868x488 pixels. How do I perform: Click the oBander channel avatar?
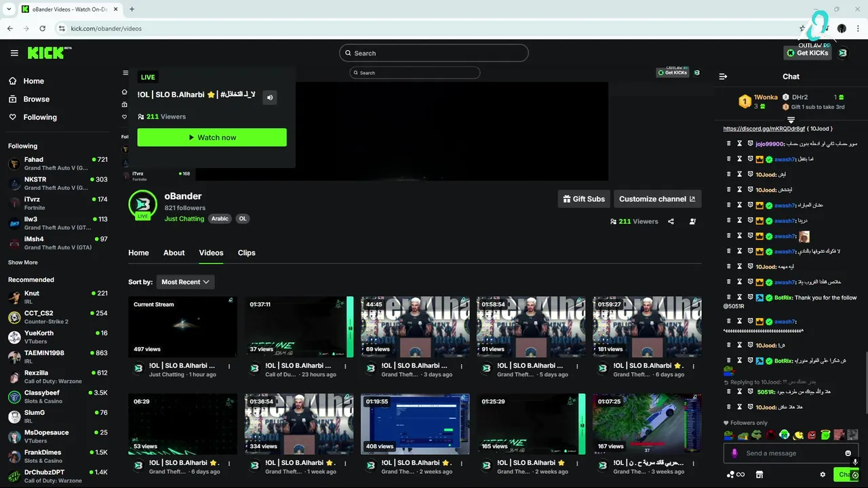coord(142,205)
